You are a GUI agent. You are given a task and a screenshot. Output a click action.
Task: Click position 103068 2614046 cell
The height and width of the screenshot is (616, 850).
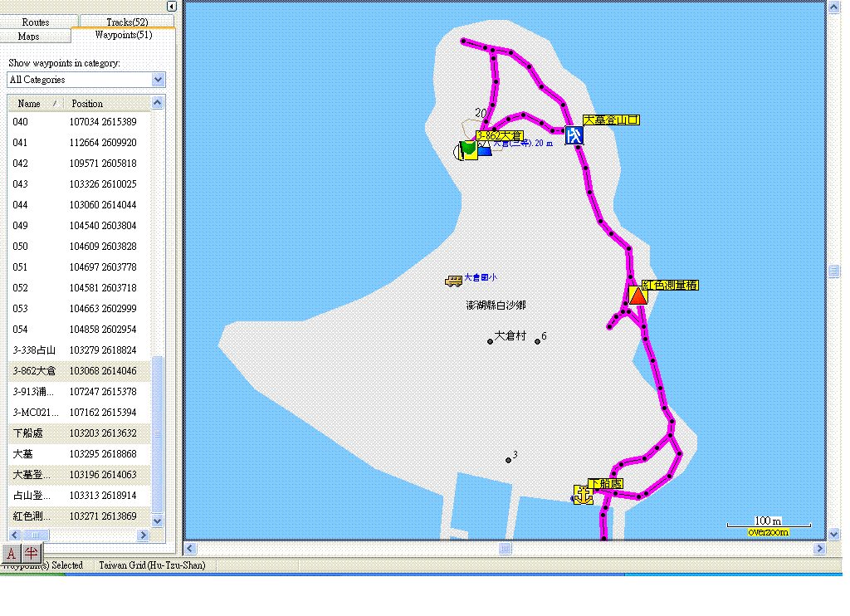(103, 371)
